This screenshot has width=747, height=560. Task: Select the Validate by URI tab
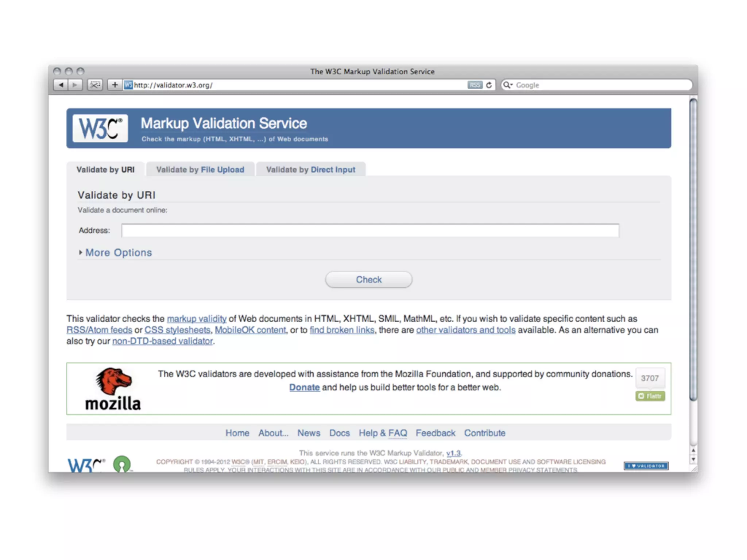(105, 170)
